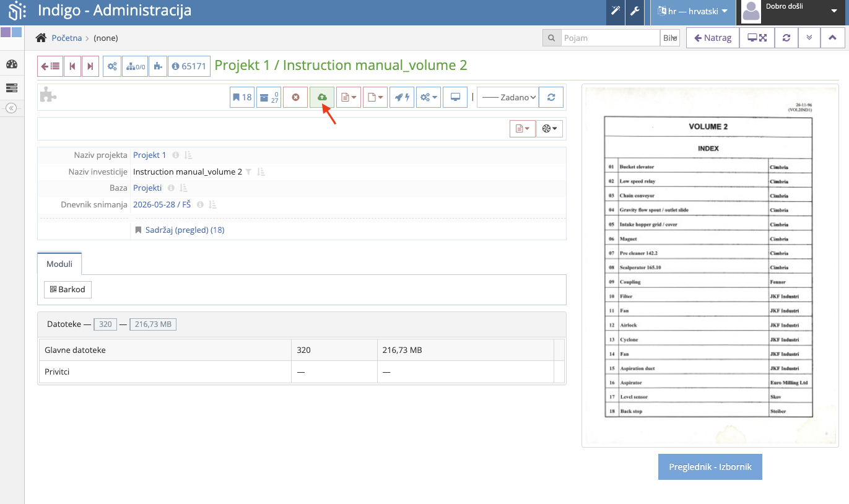Go back to list with arrow-list icon

point(50,66)
